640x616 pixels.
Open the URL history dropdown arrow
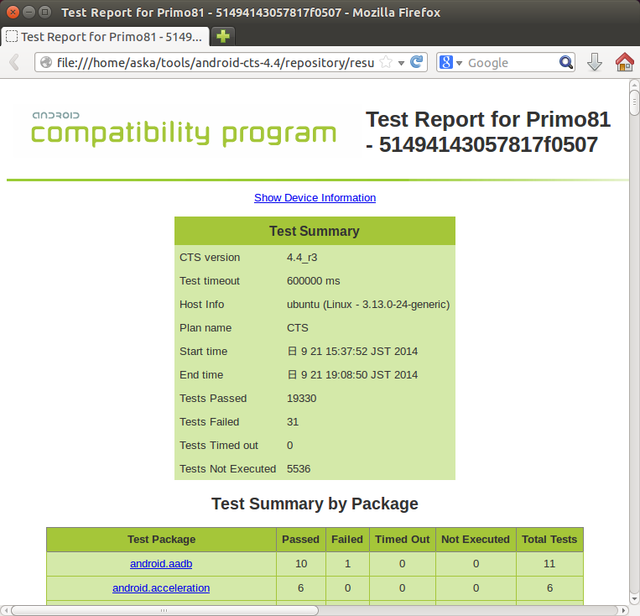pos(401,63)
